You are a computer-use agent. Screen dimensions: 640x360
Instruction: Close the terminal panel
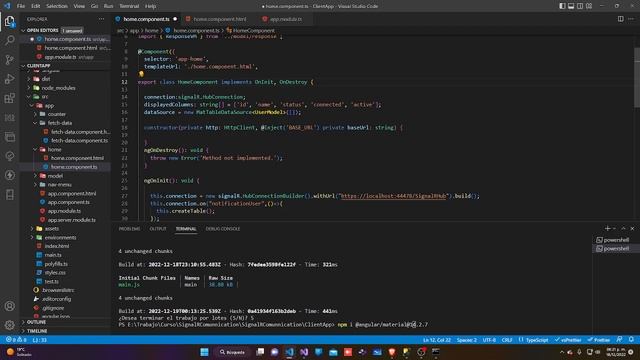pos(632,229)
